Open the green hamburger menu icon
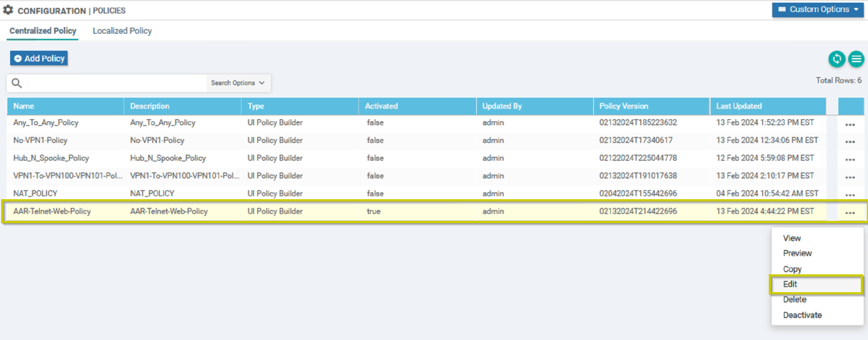The width and height of the screenshot is (868, 340). pyautogui.click(x=856, y=58)
